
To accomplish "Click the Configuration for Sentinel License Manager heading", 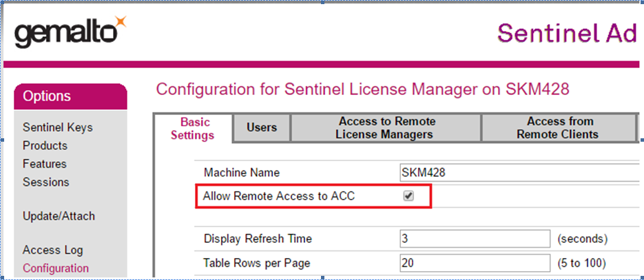I will pos(363,89).
